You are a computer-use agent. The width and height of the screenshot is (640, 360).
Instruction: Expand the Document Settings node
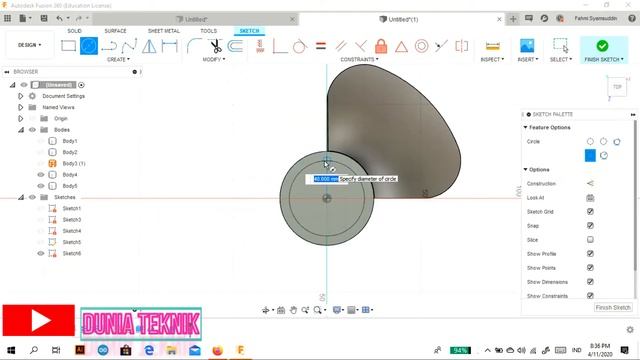20,96
